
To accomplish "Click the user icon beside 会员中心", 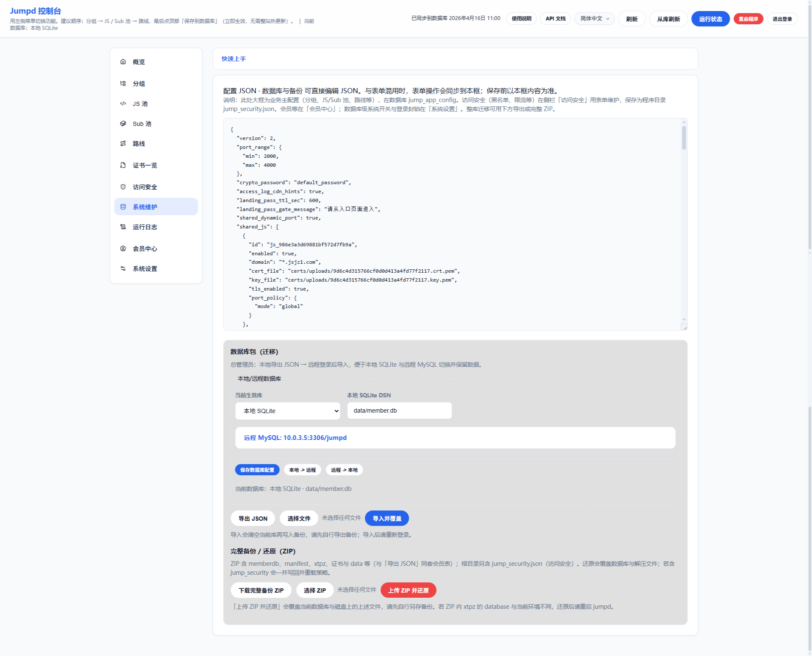I will 123,248.
